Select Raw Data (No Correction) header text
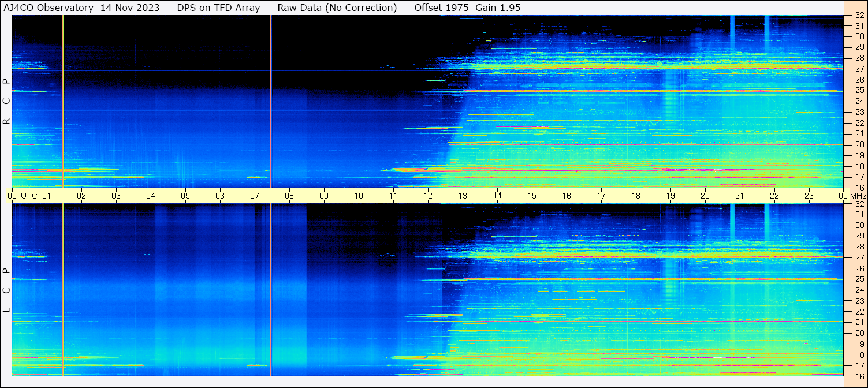Screen dimensions: 868x388 click(337, 8)
